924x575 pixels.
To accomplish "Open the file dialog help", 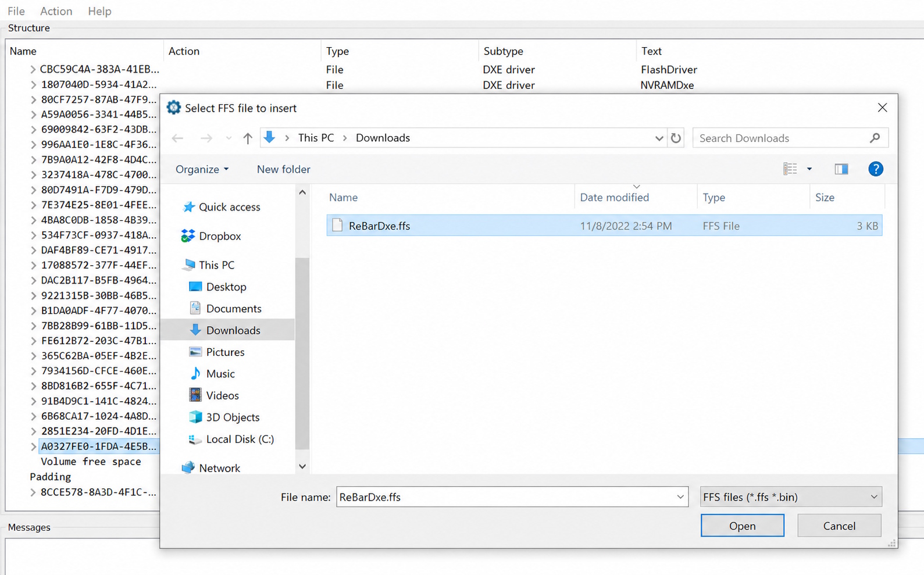I will (876, 169).
